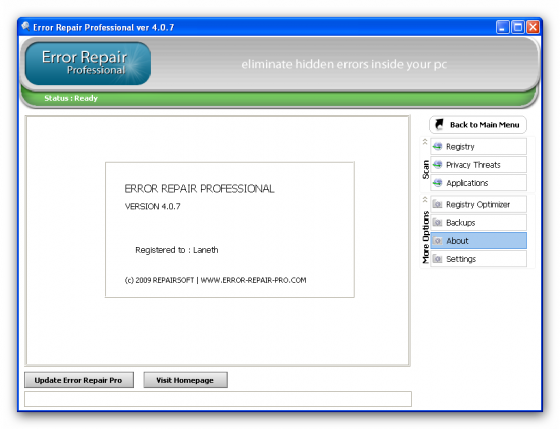Minimize the Error Repair Professional window
Image resolution: width=560 pixels, height=429 pixels.
pos(502,27)
